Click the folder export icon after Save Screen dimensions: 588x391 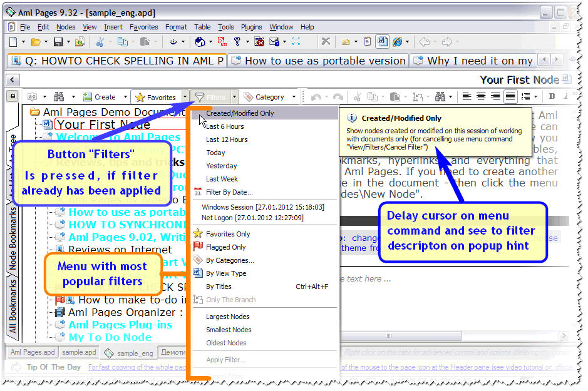click(x=80, y=41)
